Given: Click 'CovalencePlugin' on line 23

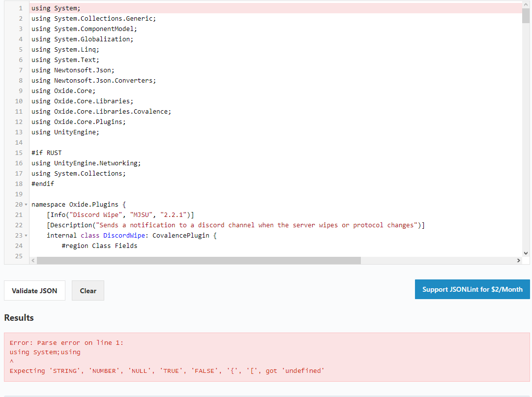Looking at the screenshot, I should (181, 235).
